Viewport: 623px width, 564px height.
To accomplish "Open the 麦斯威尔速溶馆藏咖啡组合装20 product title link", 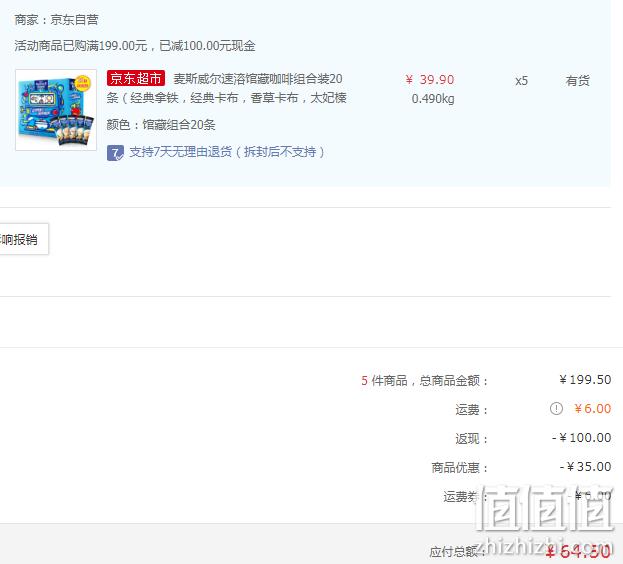I will (258, 79).
